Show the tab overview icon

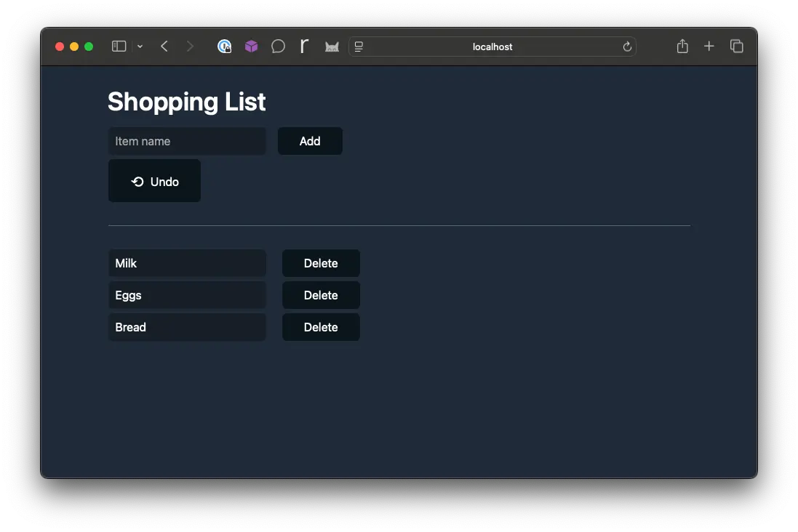click(x=736, y=47)
